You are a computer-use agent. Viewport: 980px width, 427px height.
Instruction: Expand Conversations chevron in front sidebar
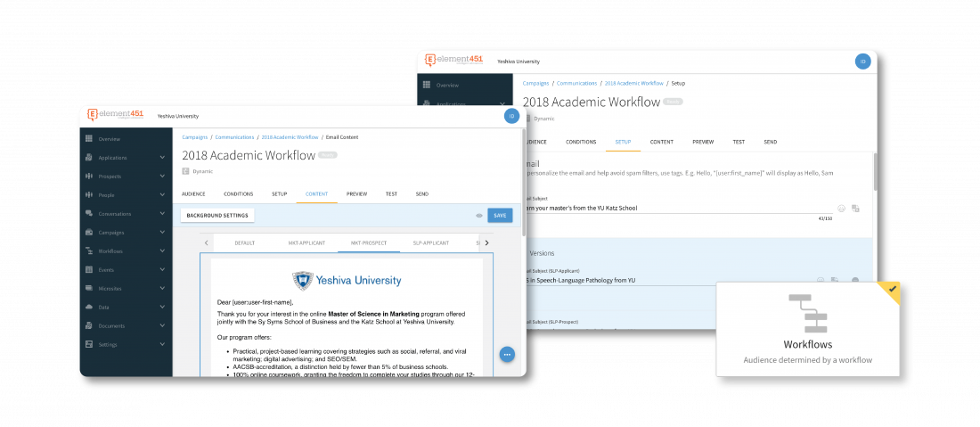point(162,214)
